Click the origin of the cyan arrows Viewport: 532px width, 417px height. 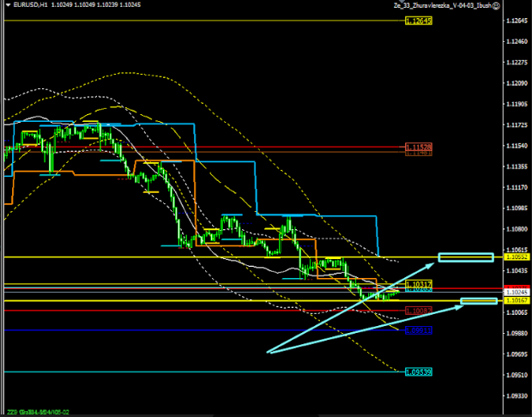(269, 352)
